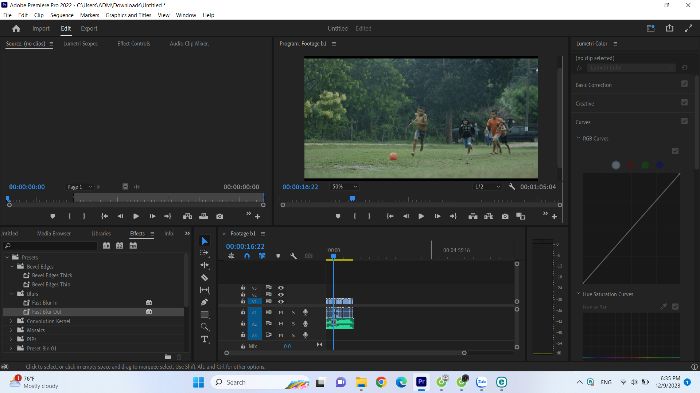Viewport: 700px width, 393px height.
Task: Click the full screen video icon in header
Action: point(688,28)
